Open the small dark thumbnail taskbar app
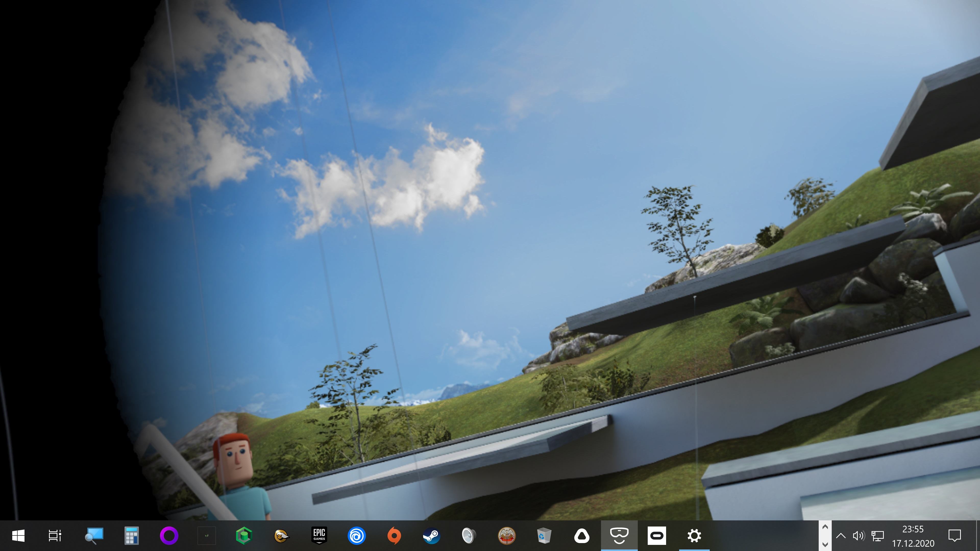Screen dimensions: 980x551 point(206,536)
